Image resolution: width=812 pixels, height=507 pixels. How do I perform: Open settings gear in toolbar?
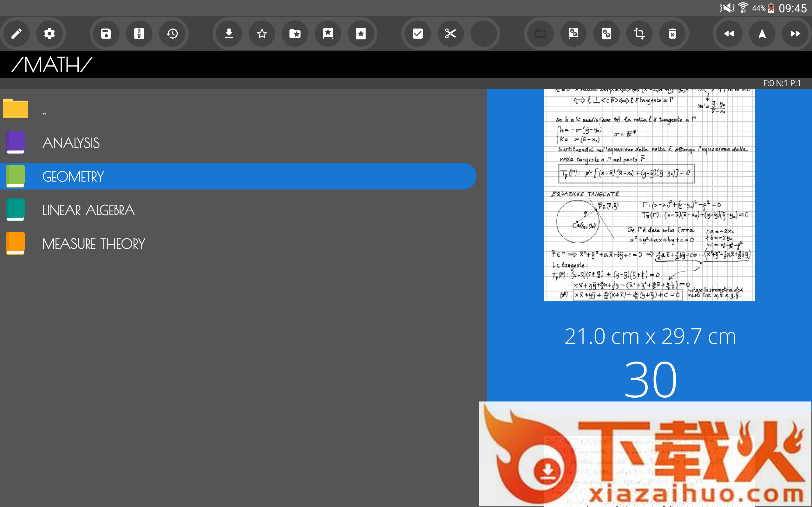click(49, 34)
